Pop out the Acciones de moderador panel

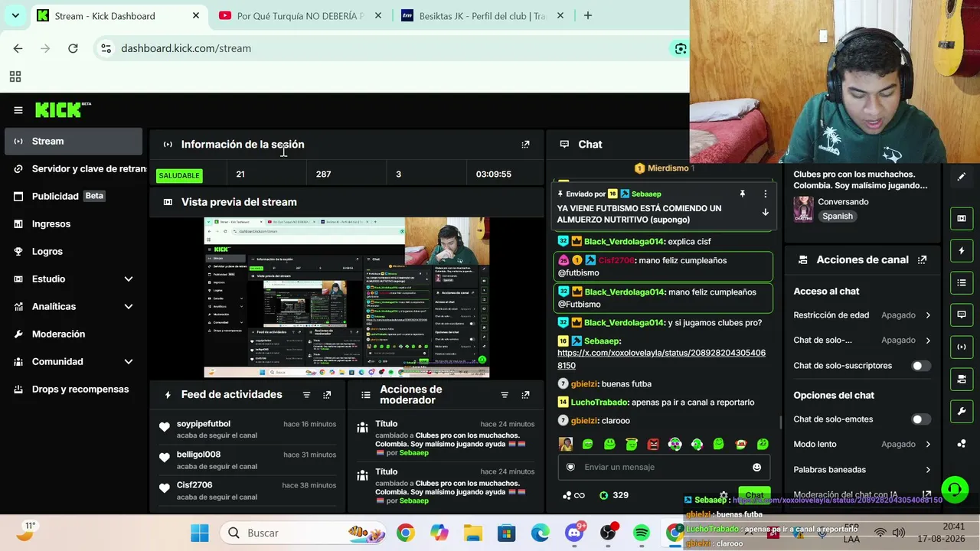coord(525,395)
